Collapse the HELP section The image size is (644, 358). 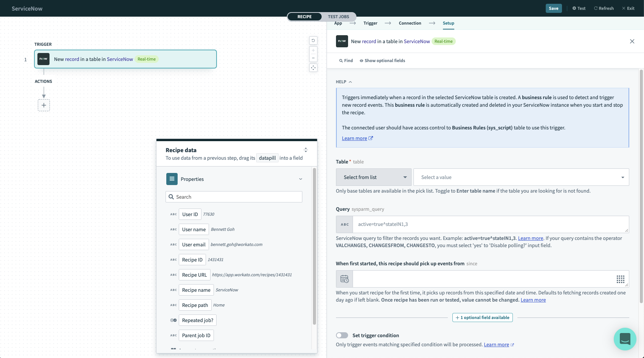(344, 82)
